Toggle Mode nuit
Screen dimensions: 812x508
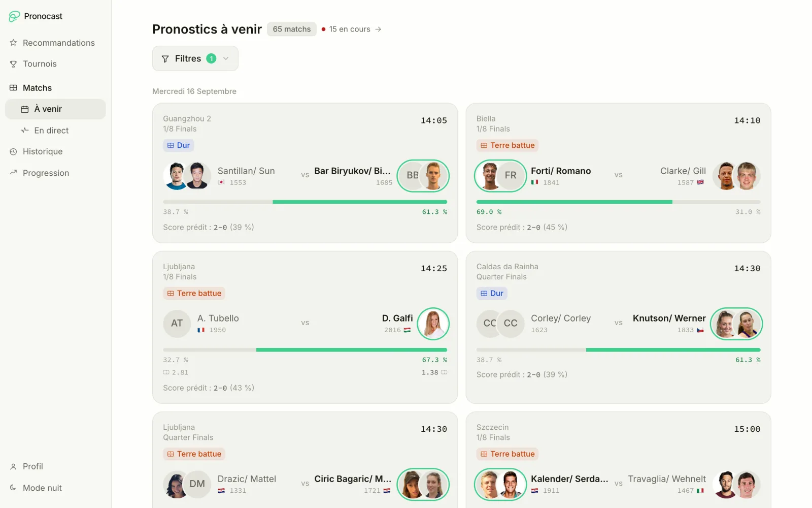click(55, 488)
